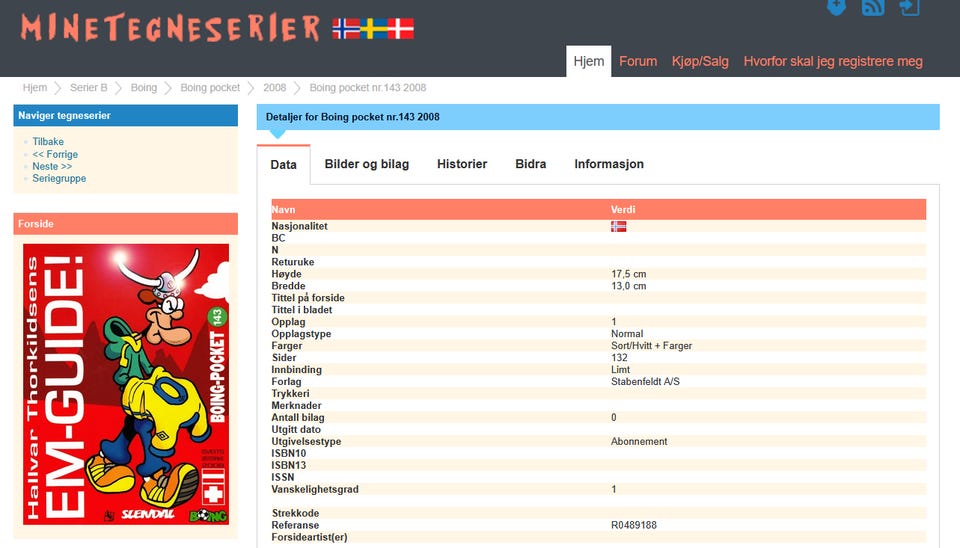This screenshot has height=548, width=960.
Task: Select the Data tab
Action: (x=283, y=165)
